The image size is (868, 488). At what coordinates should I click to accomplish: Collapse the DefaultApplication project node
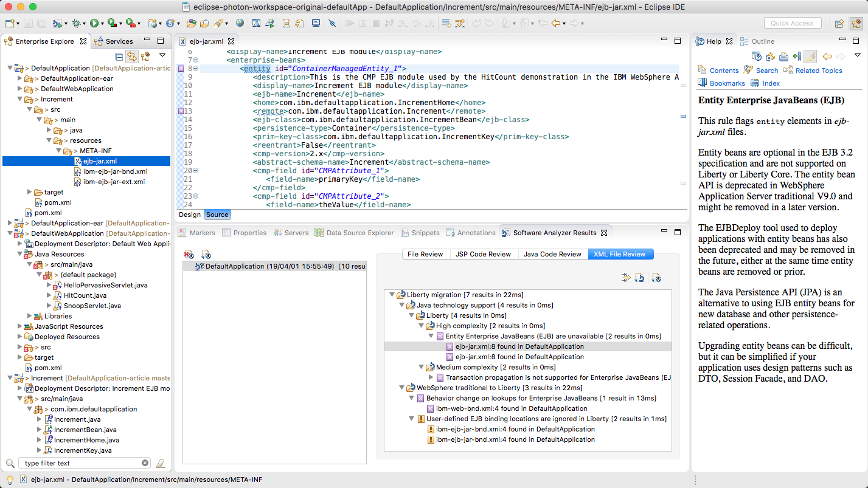pyautogui.click(x=10, y=68)
